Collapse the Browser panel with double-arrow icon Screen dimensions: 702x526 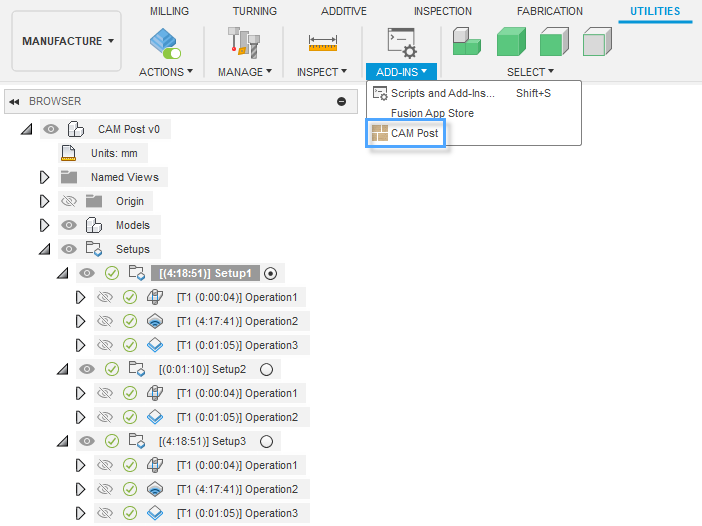pyautogui.click(x=15, y=102)
